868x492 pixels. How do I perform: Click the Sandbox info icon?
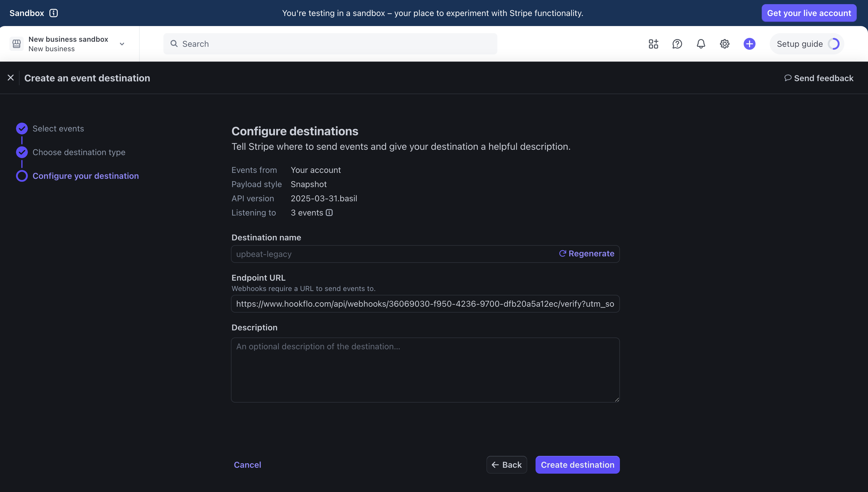[53, 13]
